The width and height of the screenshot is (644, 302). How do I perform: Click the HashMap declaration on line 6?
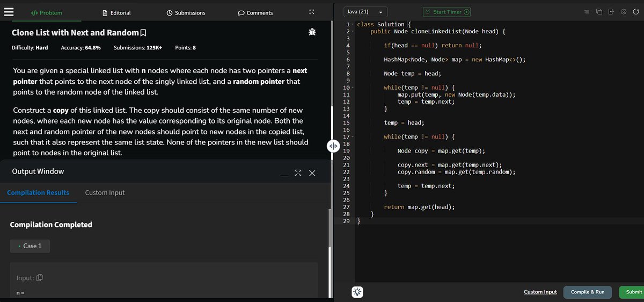[x=455, y=60]
